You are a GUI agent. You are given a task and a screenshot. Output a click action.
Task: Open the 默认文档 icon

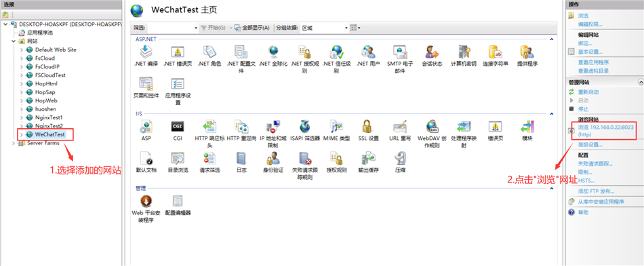(x=146, y=158)
